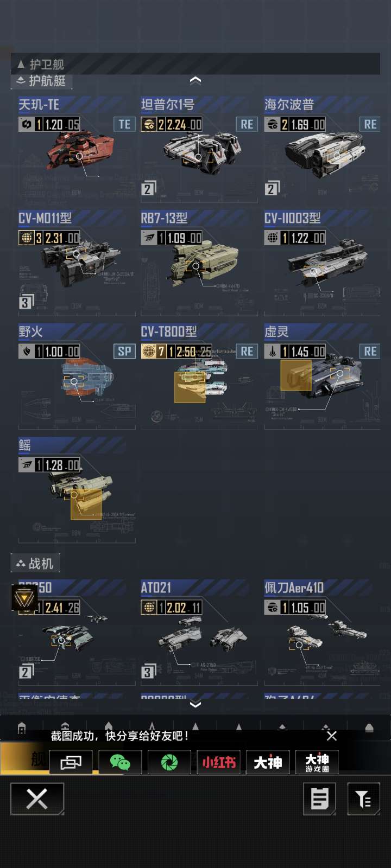Dismiss the screenshot share popup
The height and width of the screenshot is (868, 391).
click(332, 736)
